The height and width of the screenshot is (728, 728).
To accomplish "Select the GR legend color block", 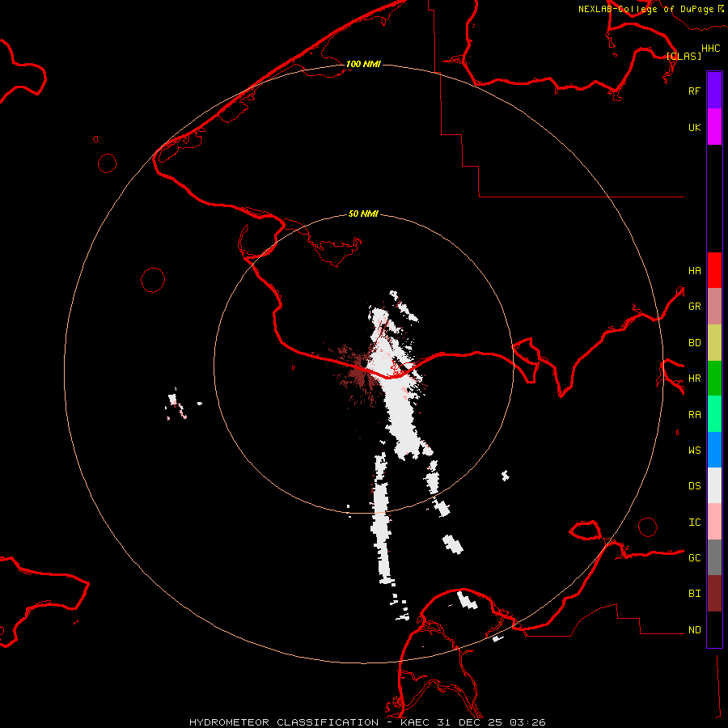I will pos(714,307).
